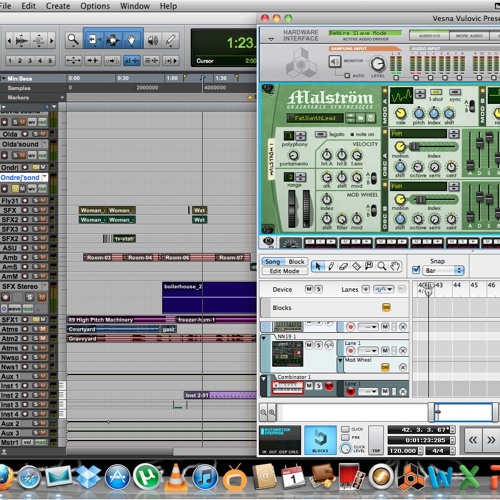The image size is (500, 500).
Task: Click the 120.000 tempo field in transport
Action: (x=403, y=451)
